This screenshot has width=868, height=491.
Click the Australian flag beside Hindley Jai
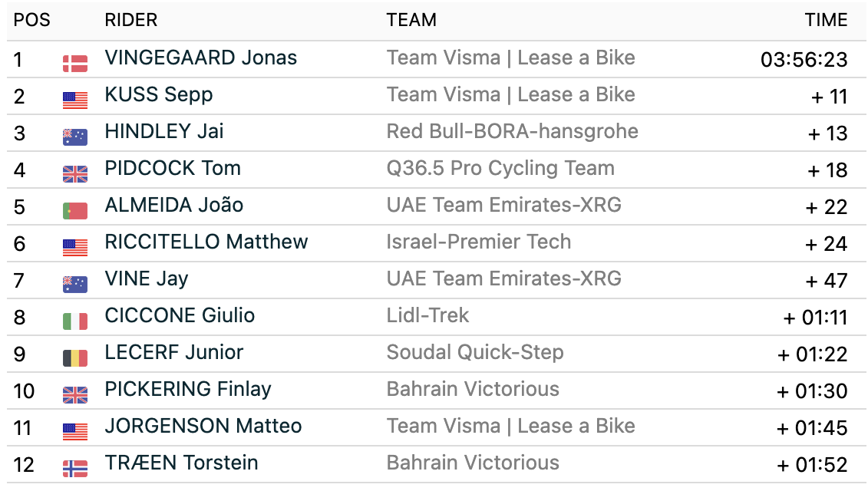pos(74,137)
